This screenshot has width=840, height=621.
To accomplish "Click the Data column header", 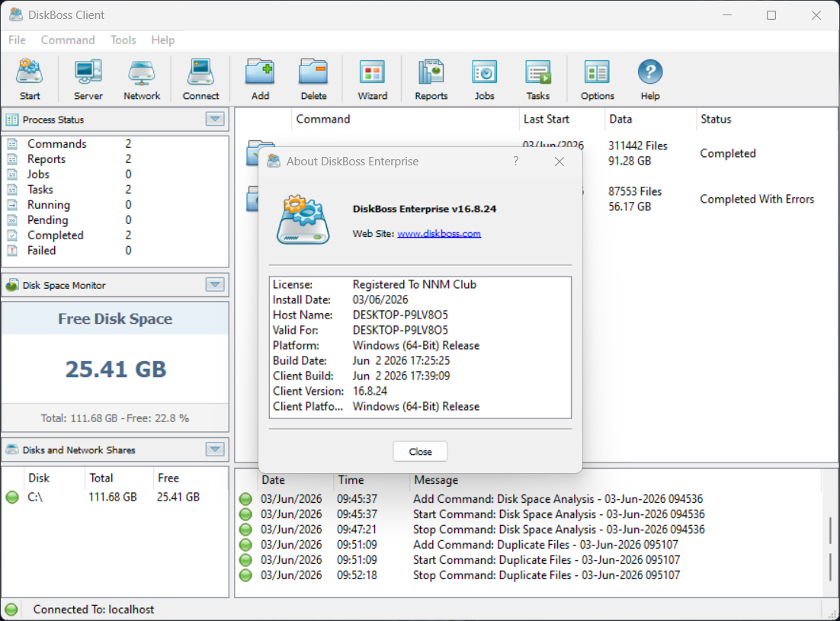I will (650, 119).
